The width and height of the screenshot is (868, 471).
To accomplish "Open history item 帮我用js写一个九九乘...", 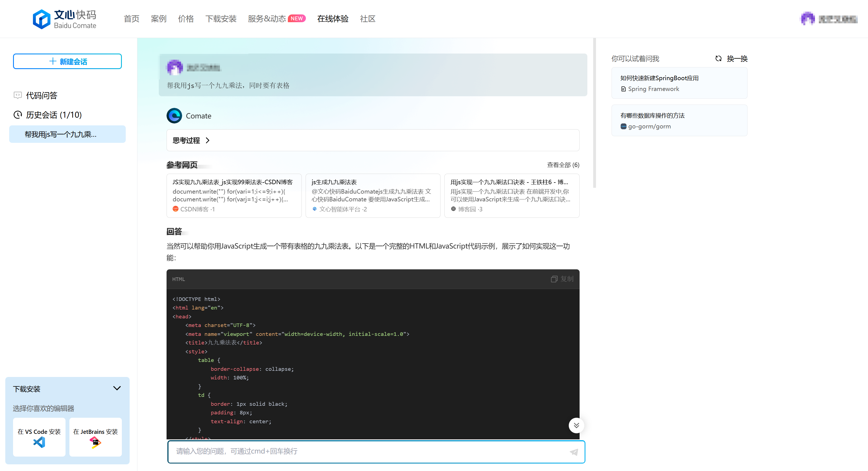I will point(67,134).
